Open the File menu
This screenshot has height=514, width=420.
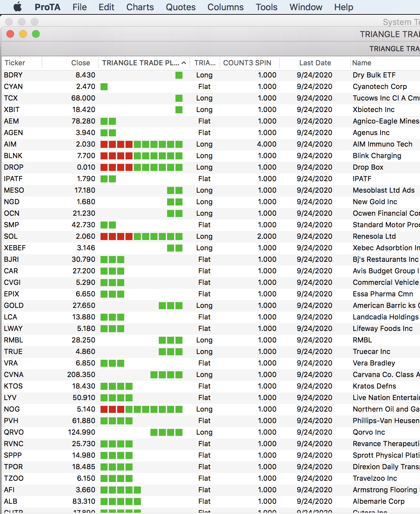pos(79,7)
